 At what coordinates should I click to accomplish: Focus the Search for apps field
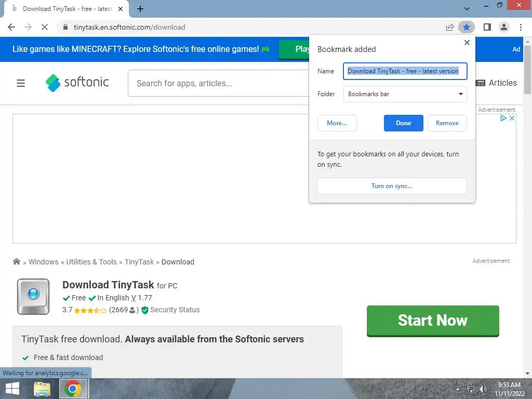(x=219, y=83)
